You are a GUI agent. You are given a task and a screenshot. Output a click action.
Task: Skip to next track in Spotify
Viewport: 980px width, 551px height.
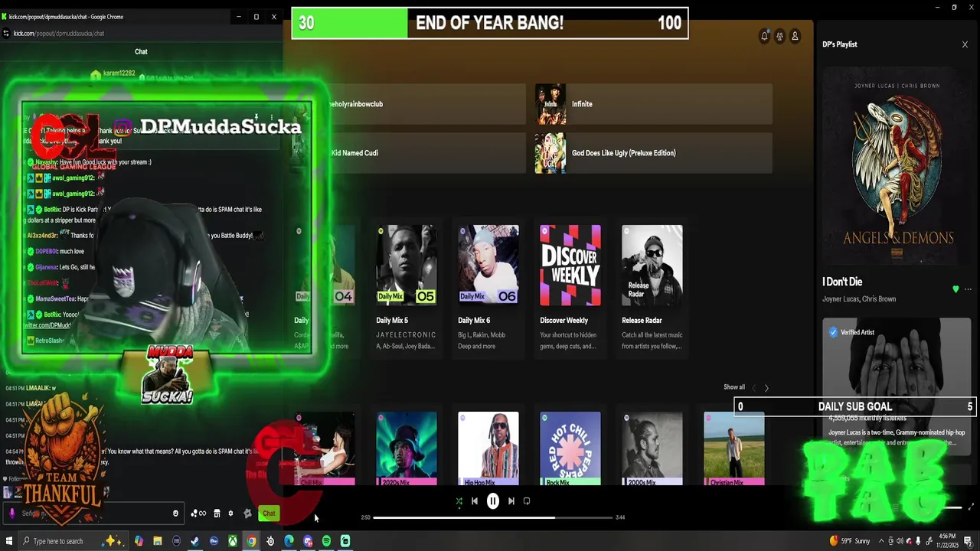coord(511,501)
